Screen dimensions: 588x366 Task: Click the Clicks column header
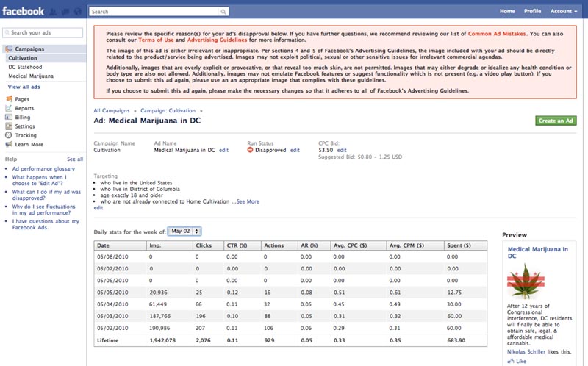(x=208, y=245)
